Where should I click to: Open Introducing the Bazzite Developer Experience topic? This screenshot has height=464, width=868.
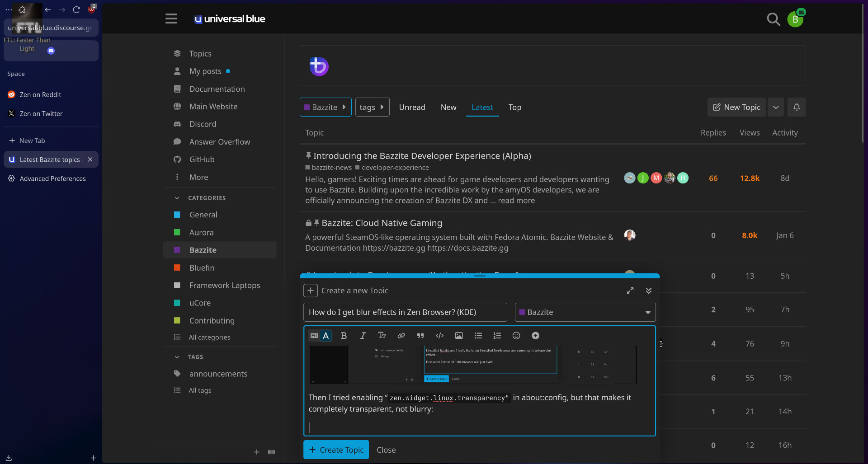click(x=422, y=156)
